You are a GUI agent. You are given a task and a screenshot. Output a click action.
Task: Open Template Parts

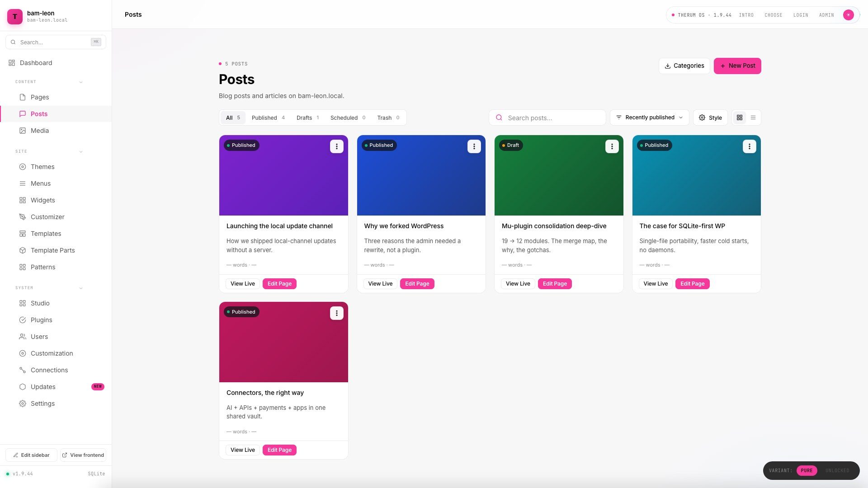(56, 250)
